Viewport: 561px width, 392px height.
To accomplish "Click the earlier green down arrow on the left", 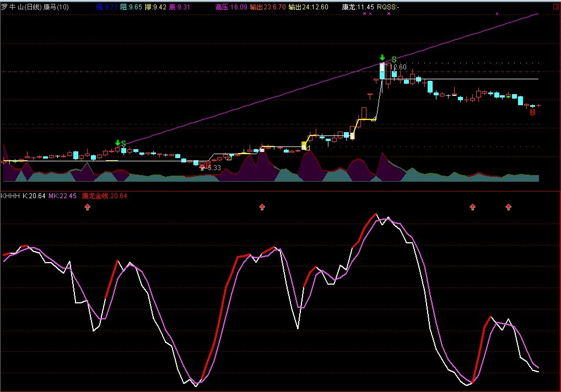I will tap(117, 143).
